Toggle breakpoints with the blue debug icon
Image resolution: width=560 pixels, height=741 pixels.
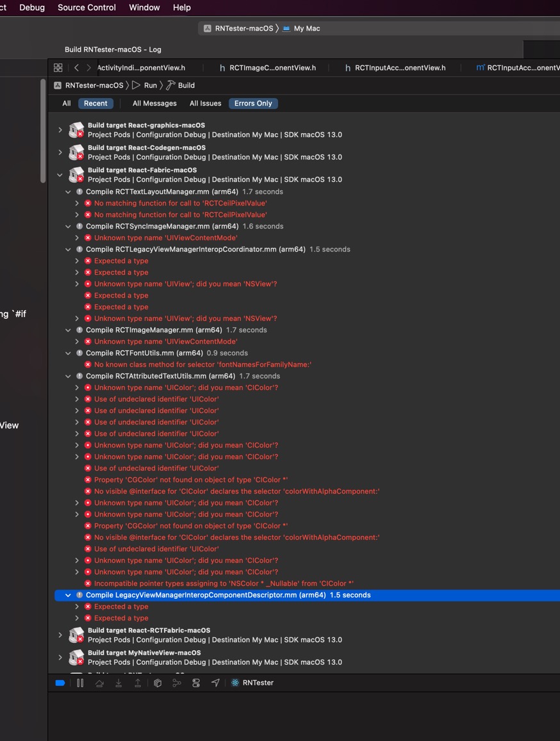pyautogui.click(x=60, y=683)
